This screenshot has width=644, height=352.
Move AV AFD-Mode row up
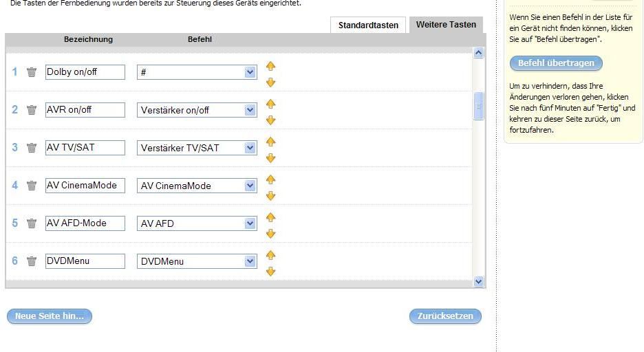click(x=270, y=217)
